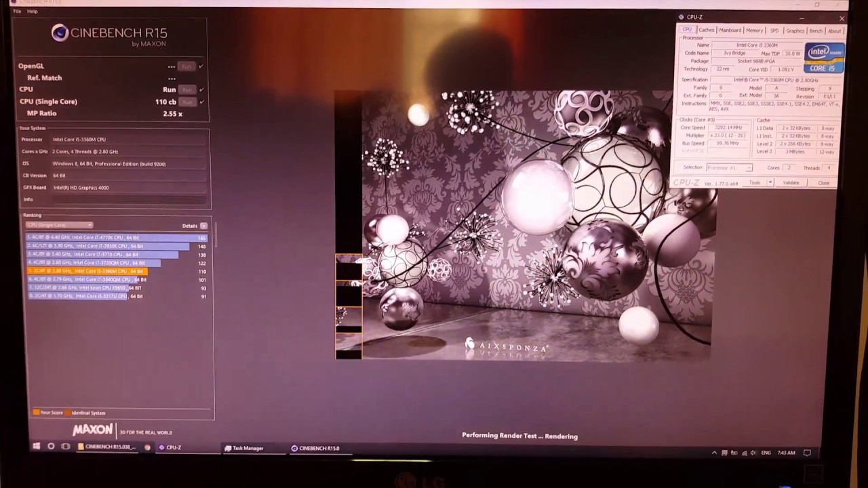Run the CPU benchmark test
Screen dimensions: 868x488
pos(186,89)
